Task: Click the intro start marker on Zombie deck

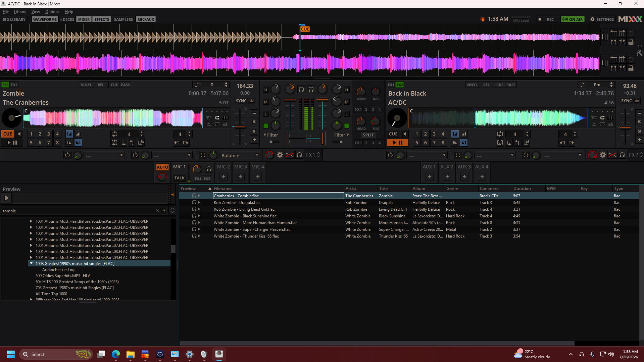Action: tap(69, 134)
